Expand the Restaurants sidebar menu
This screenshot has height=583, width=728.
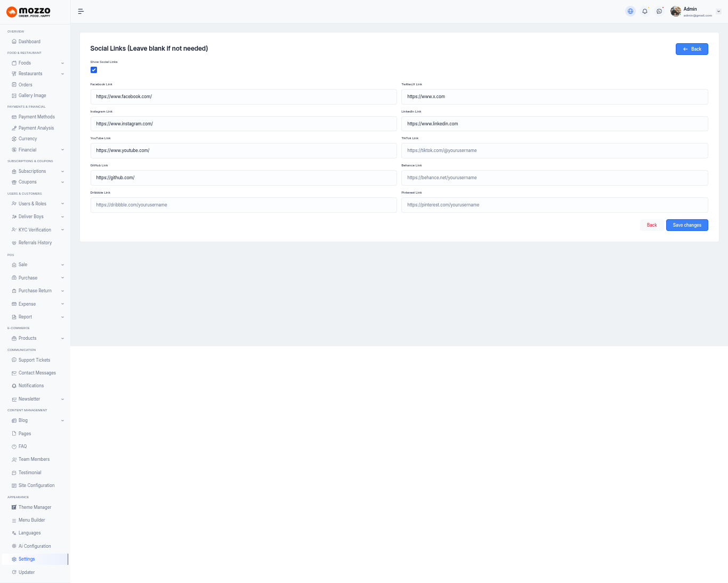click(30, 74)
